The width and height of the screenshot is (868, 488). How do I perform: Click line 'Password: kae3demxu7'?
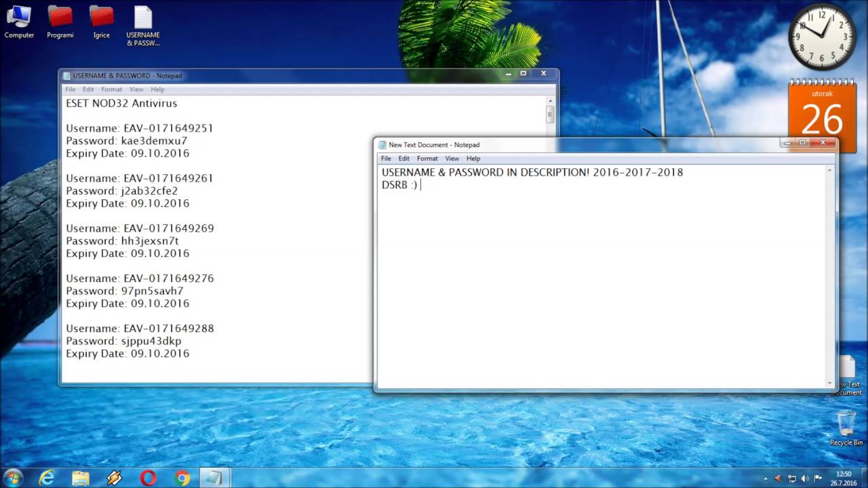point(126,141)
